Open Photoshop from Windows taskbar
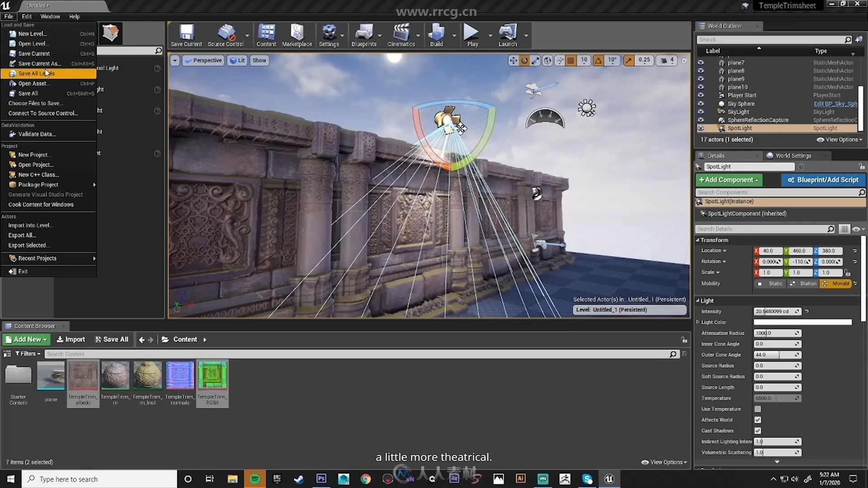The height and width of the screenshot is (488, 868). [x=321, y=479]
